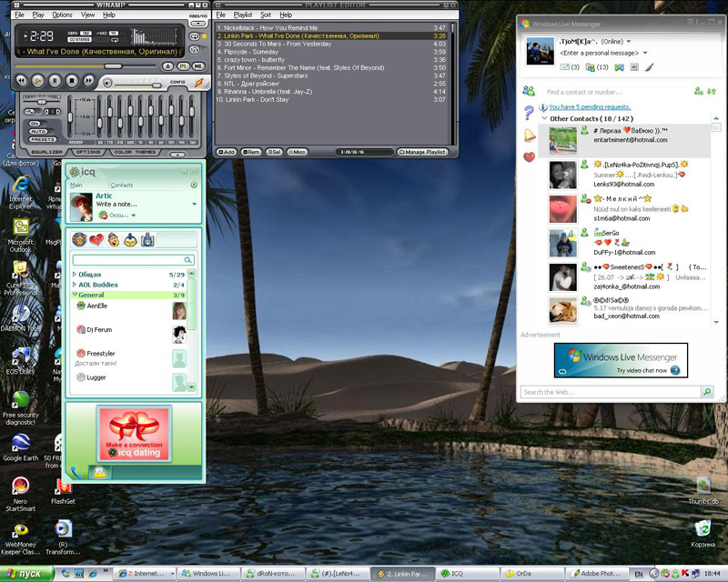Viewport: 728px width, 582px height.
Task: Click the Messenger butterfly MSN icon
Action: click(620, 67)
